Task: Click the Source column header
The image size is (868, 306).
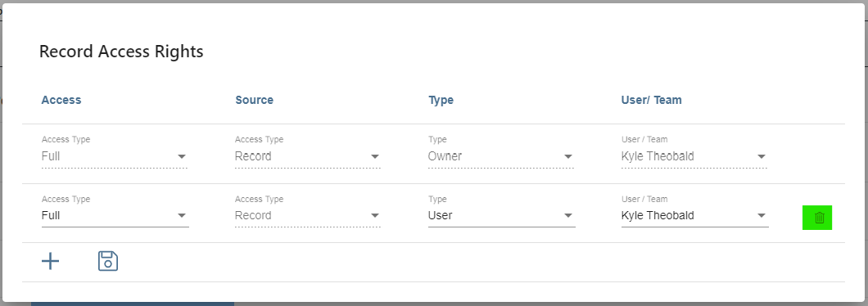Action: point(254,100)
